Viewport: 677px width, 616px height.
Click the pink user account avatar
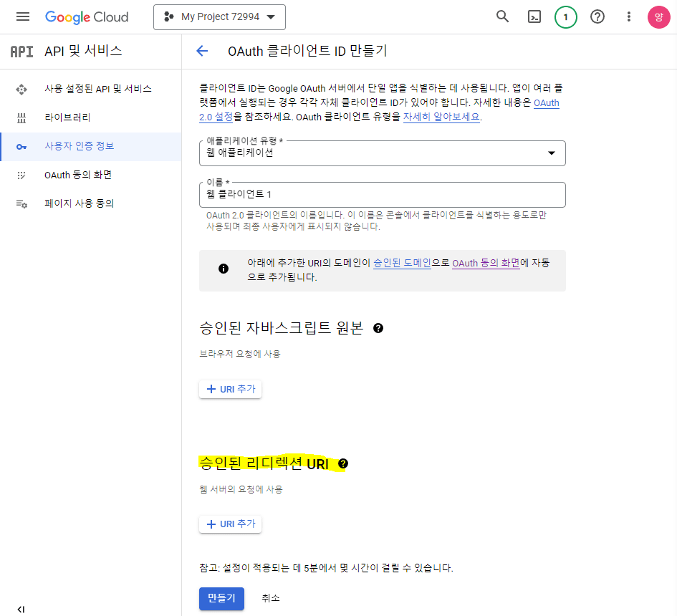click(659, 16)
